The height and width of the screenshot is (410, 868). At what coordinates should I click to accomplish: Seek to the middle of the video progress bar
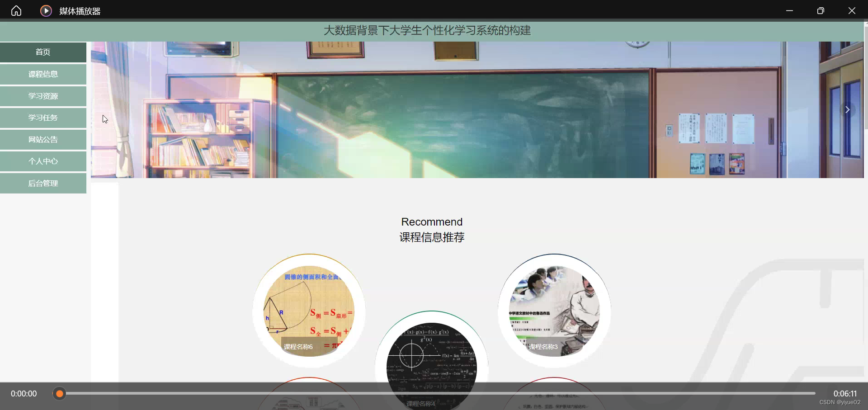coord(434,394)
